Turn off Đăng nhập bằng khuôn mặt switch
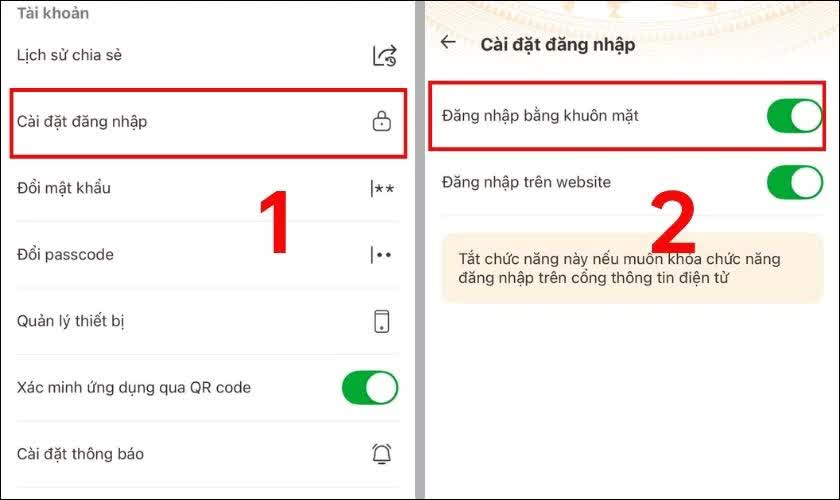 pyautogui.click(x=794, y=116)
